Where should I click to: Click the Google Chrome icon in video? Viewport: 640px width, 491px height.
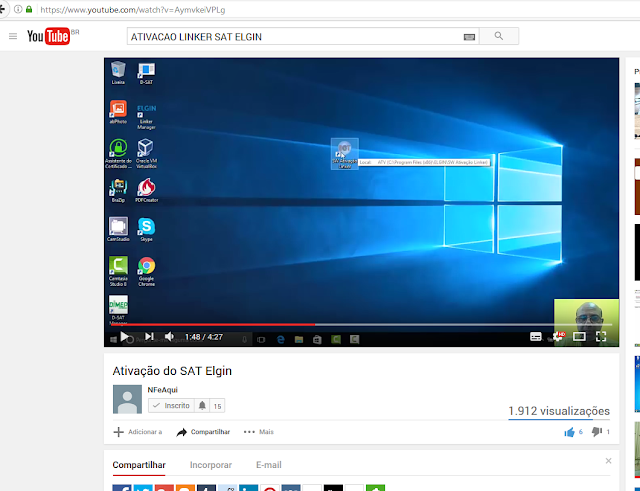pos(147,271)
